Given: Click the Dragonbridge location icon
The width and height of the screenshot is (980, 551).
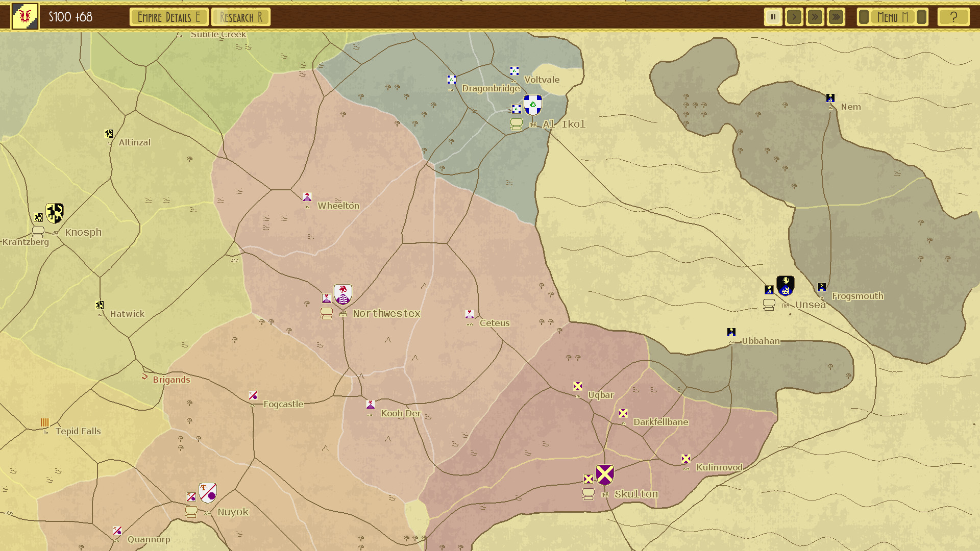Looking at the screenshot, I should click(452, 80).
